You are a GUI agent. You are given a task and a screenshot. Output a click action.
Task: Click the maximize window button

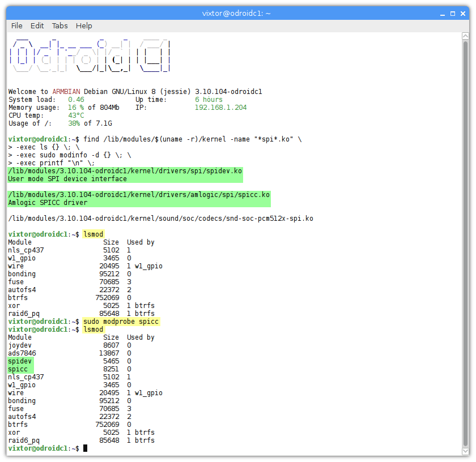[x=452, y=13]
